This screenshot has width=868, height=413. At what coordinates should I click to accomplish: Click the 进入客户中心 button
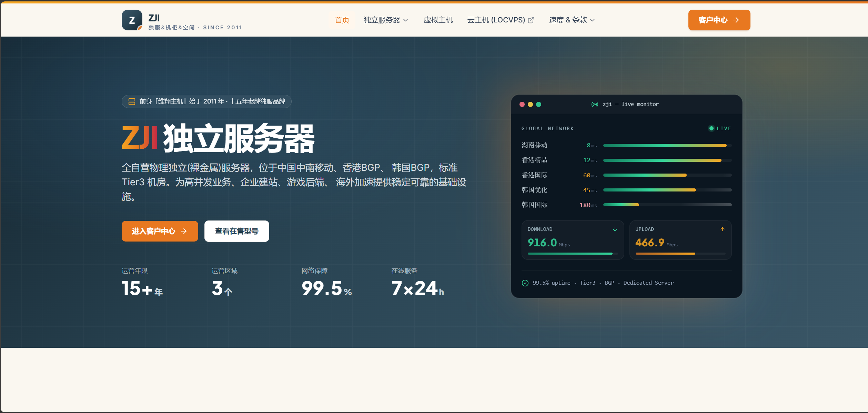click(160, 231)
